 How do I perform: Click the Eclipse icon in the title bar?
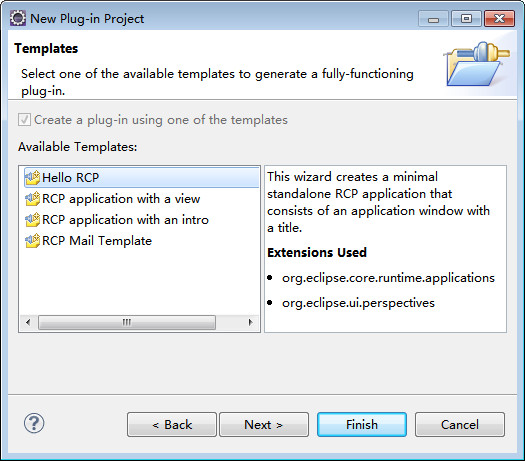18,18
